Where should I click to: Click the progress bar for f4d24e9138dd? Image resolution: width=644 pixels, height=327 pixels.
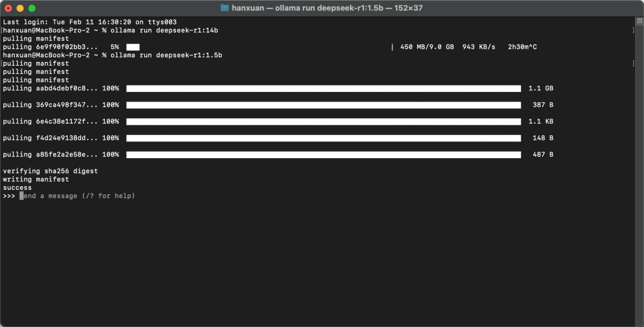(x=324, y=138)
